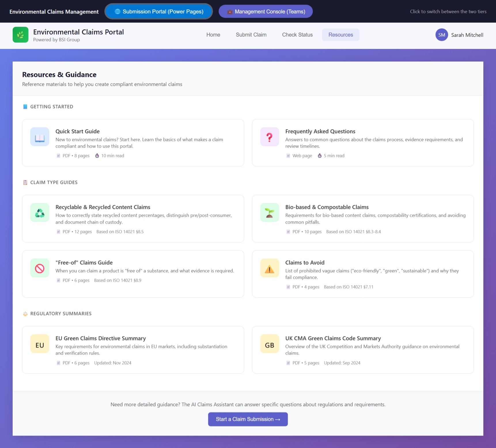Select the Submission Portal (Power Pages) tier
The height and width of the screenshot is (448, 496).
(159, 12)
